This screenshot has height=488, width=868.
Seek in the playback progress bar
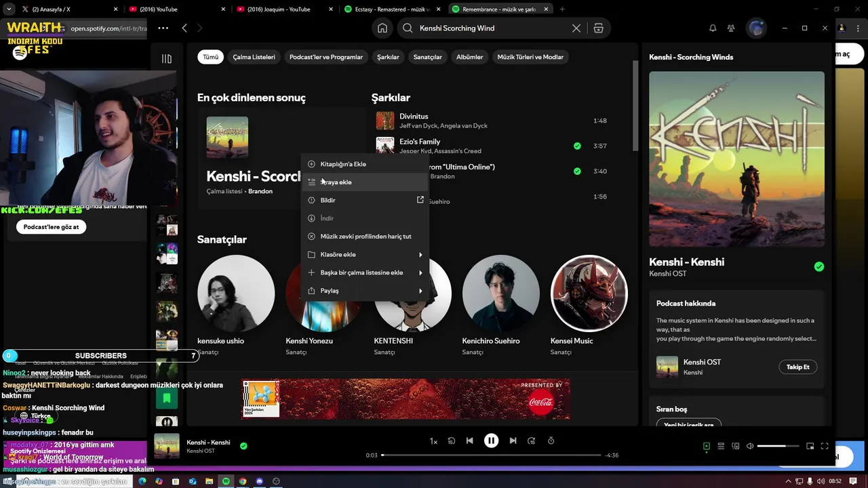(491, 455)
